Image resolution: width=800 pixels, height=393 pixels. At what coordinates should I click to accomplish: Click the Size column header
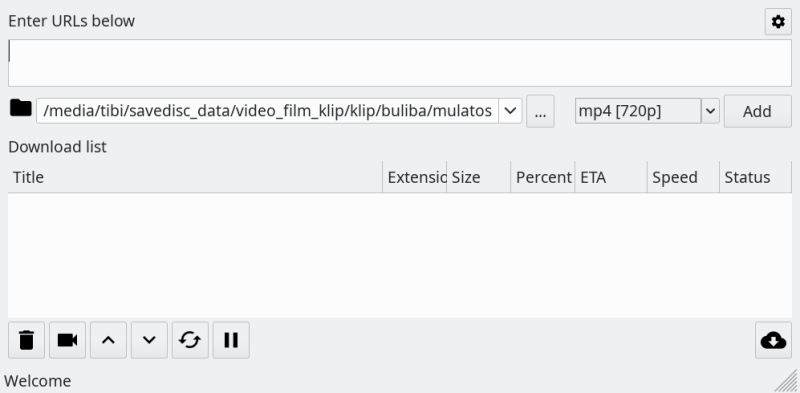(479, 177)
